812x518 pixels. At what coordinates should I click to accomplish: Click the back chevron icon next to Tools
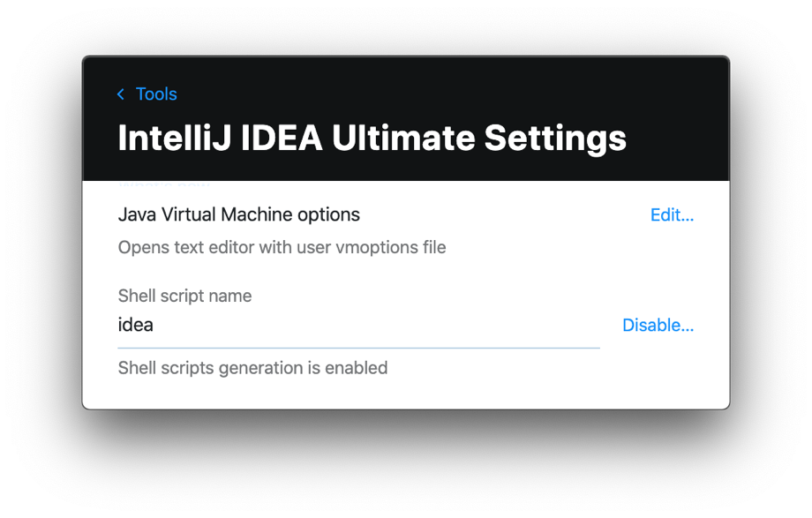coord(120,94)
